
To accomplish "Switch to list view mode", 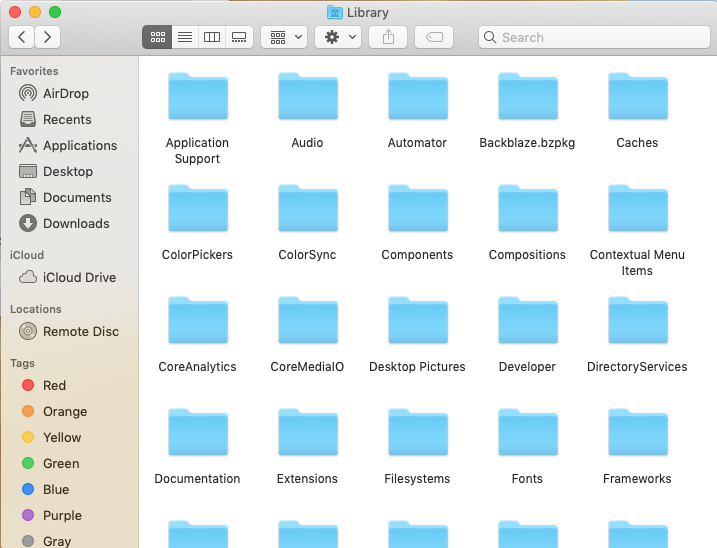I will (184, 37).
